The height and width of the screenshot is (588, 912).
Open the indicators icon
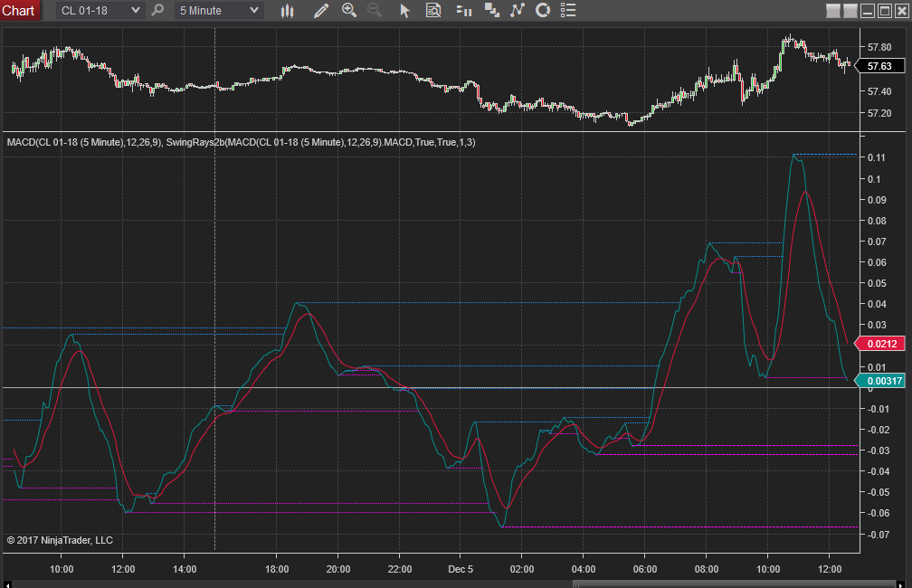518,11
